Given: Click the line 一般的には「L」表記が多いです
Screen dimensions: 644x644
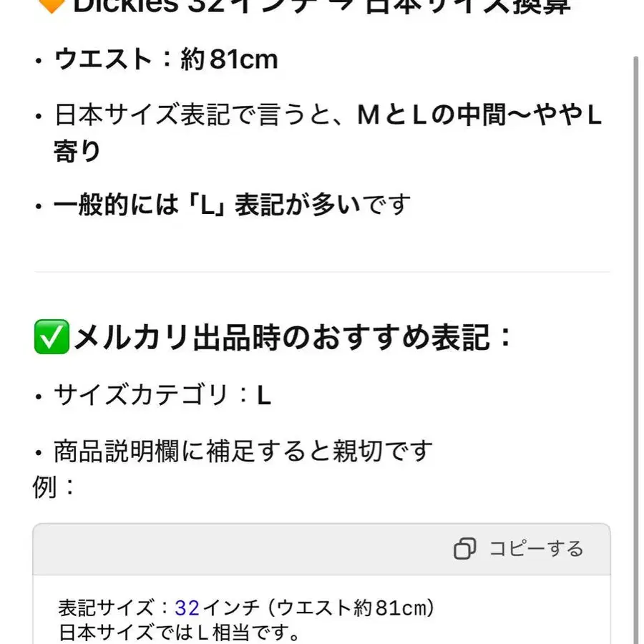Looking at the screenshot, I should 232,204.
